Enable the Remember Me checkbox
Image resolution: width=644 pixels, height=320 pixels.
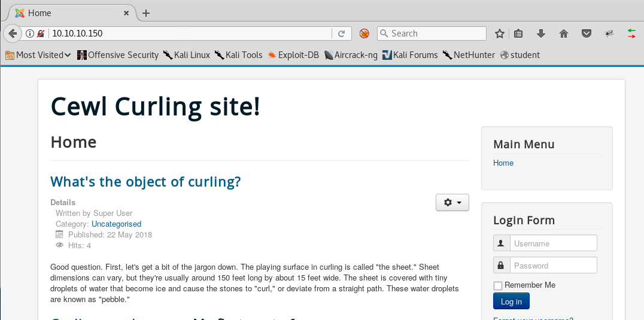click(x=498, y=285)
